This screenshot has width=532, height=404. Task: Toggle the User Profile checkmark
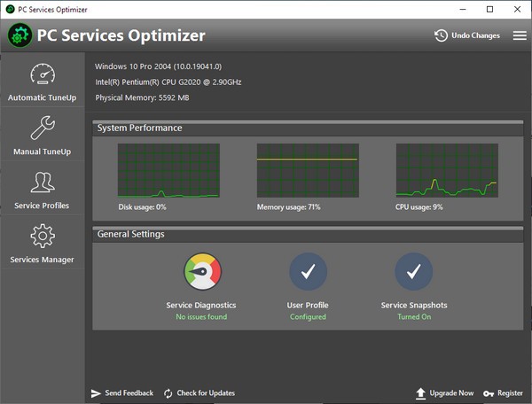pos(308,272)
